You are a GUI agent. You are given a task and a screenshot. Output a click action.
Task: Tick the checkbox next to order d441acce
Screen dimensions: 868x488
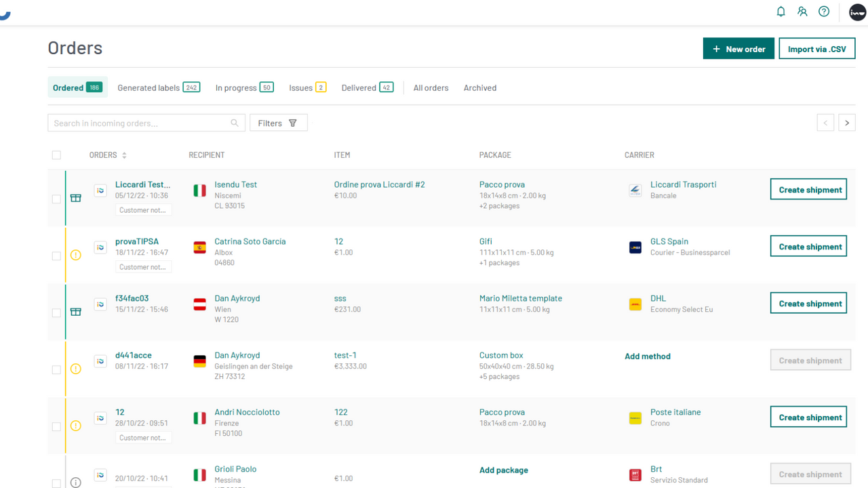[x=56, y=369]
